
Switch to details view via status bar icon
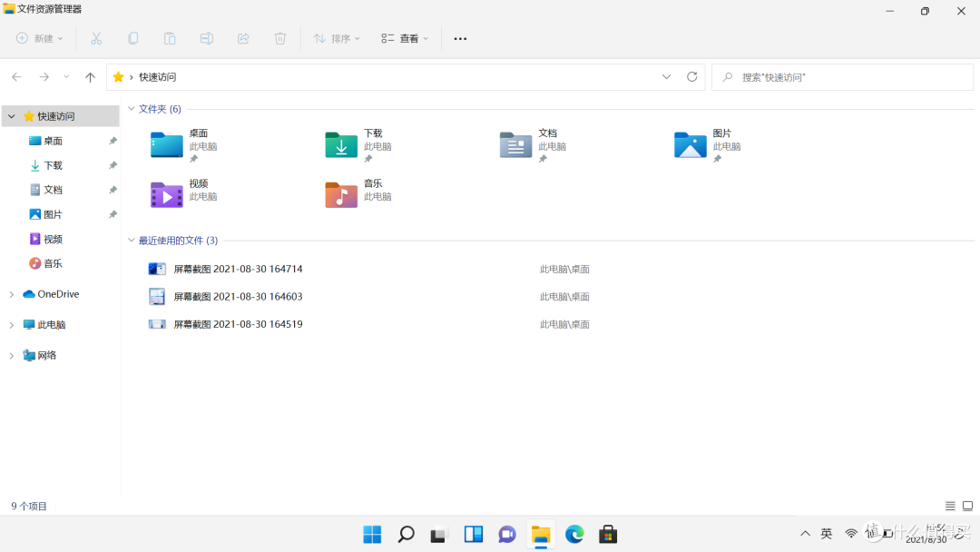coord(950,506)
